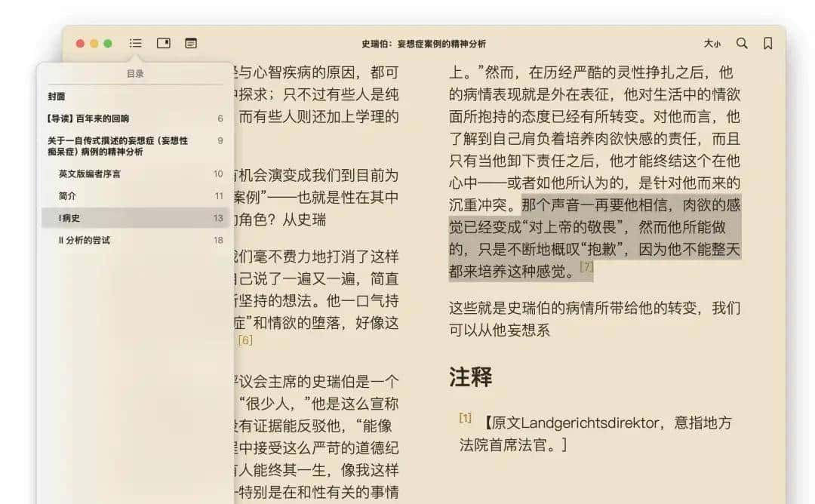Open the 【导读】百年来的回响 chapter

(x=102, y=118)
